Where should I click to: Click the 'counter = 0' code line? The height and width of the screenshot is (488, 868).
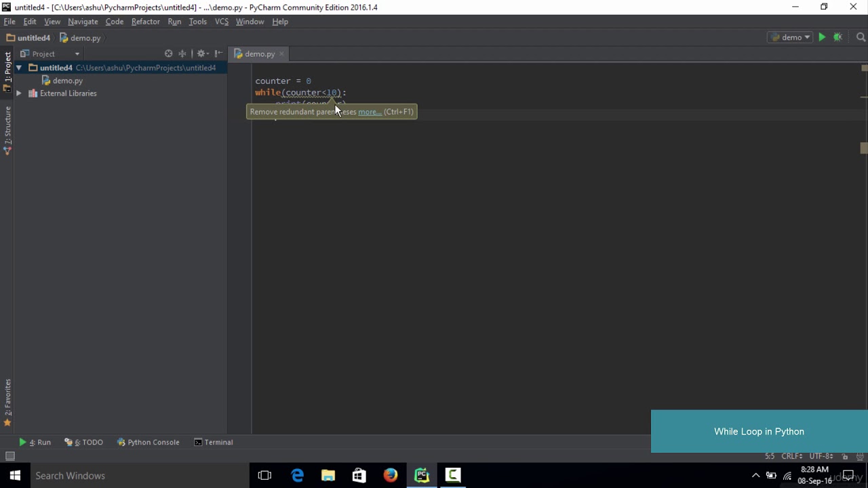(x=283, y=81)
